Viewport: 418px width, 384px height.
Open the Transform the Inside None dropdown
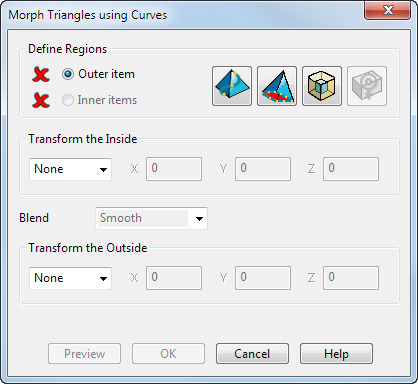pyautogui.click(x=70, y=169)
